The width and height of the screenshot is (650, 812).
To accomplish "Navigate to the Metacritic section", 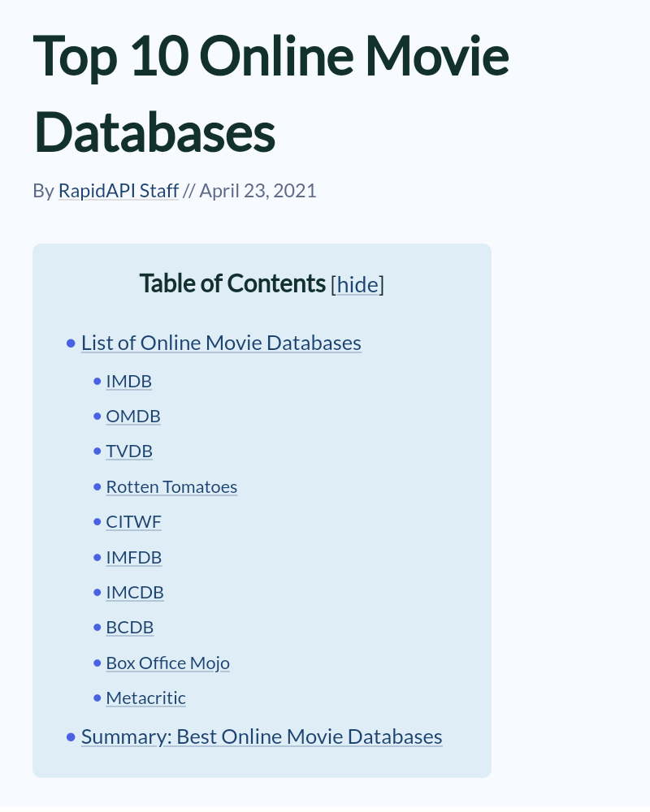I will pos(145,698).
